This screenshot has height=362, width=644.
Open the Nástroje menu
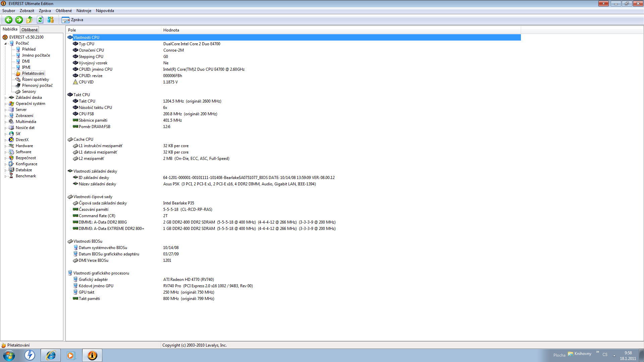point(84,11)
